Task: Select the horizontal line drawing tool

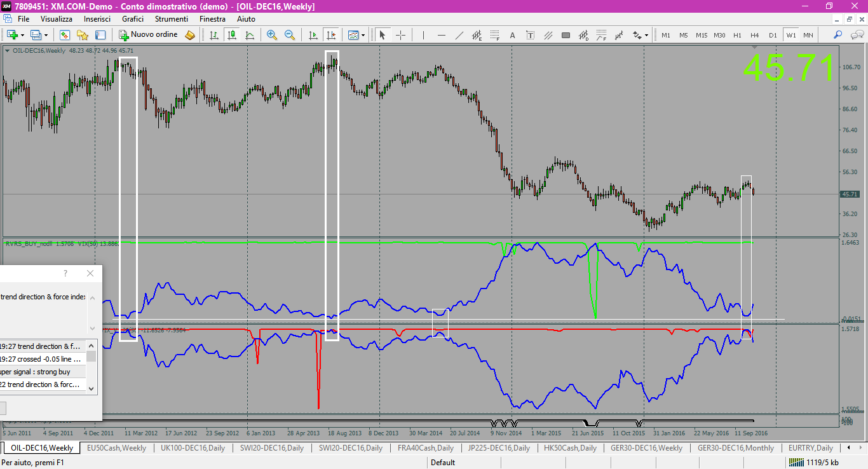Action: click(442, 35)
